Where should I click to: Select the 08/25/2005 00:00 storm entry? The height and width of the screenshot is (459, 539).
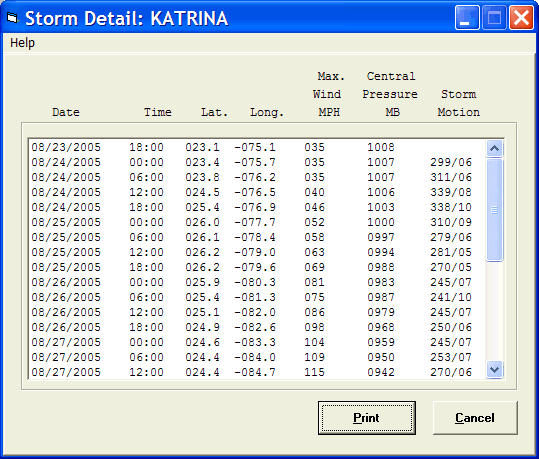(257, 222)
